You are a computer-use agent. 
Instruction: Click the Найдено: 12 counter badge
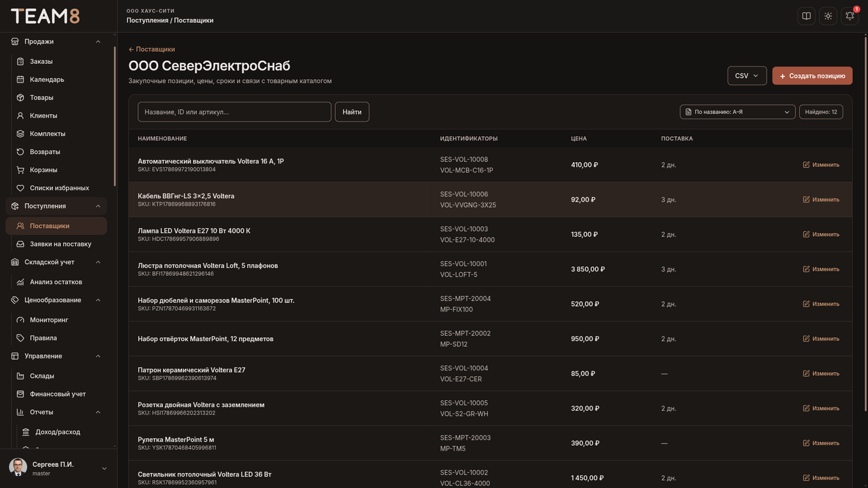pyautogui.click(x=821, y=112)
